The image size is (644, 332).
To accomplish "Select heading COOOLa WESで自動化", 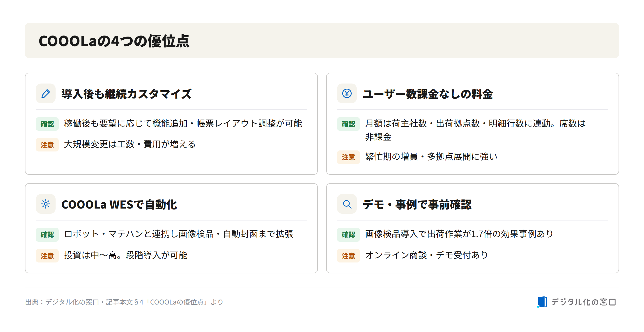I will tap(119, 204).
